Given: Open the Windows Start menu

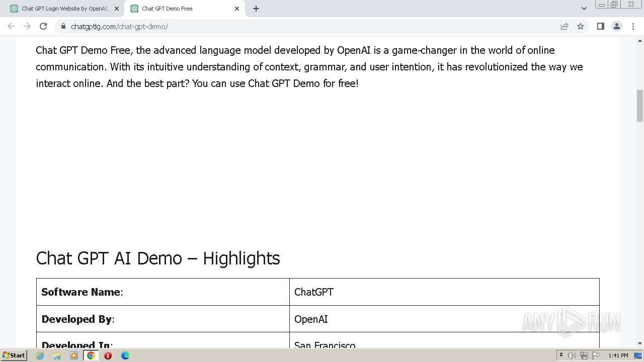Looking at the screenshot, I should click(14, 355).
